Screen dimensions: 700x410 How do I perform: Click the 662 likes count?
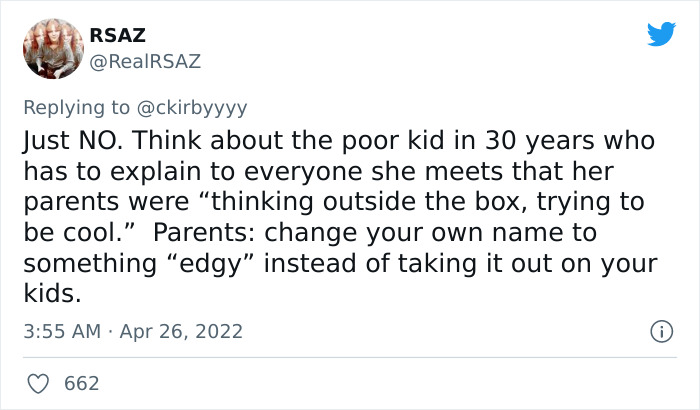[x=81, y=382]
